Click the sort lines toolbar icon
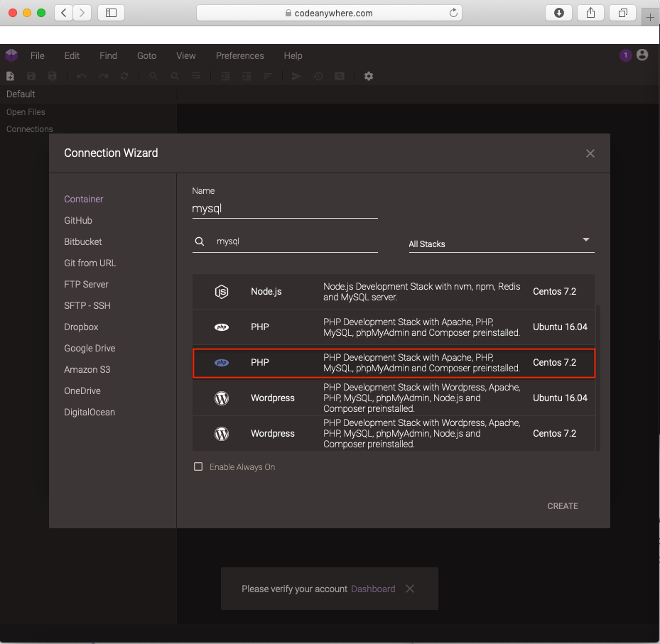This screenshot has height=644, width=660. pyautogui.click(x=268, y=76)
